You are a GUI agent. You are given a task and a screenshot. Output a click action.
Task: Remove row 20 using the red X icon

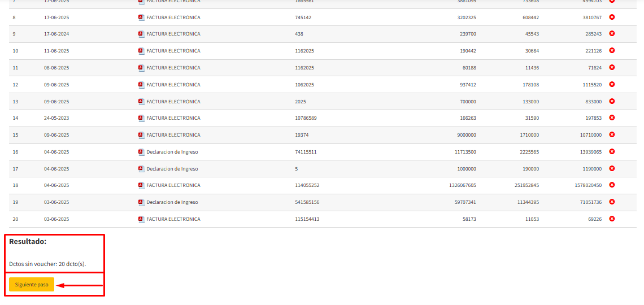(612, 219)
